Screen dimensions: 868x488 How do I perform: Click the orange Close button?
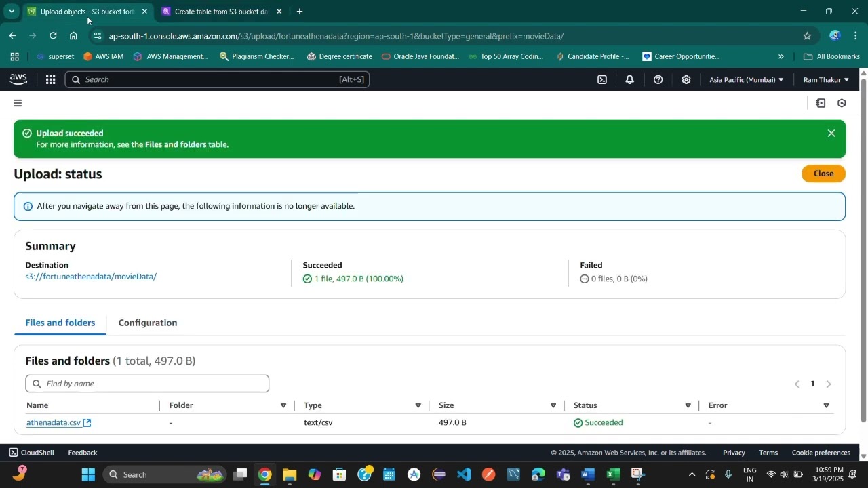tap(823, 174)
